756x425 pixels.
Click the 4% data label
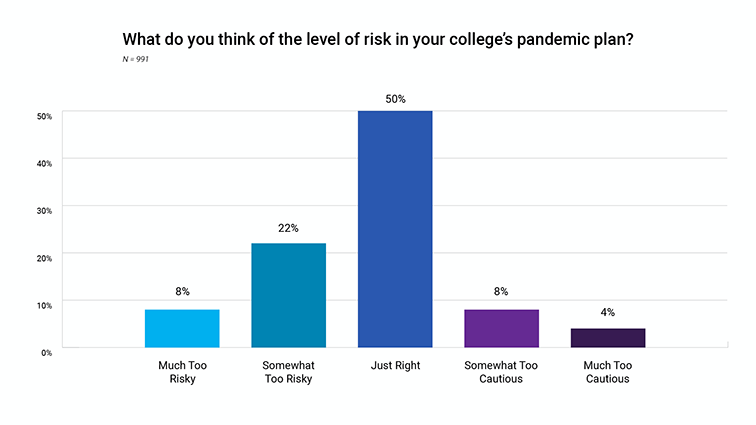click(x=607, y=314)
